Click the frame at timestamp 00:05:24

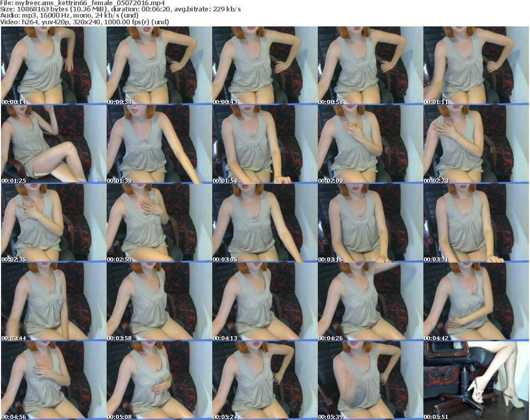pos(264,381)
